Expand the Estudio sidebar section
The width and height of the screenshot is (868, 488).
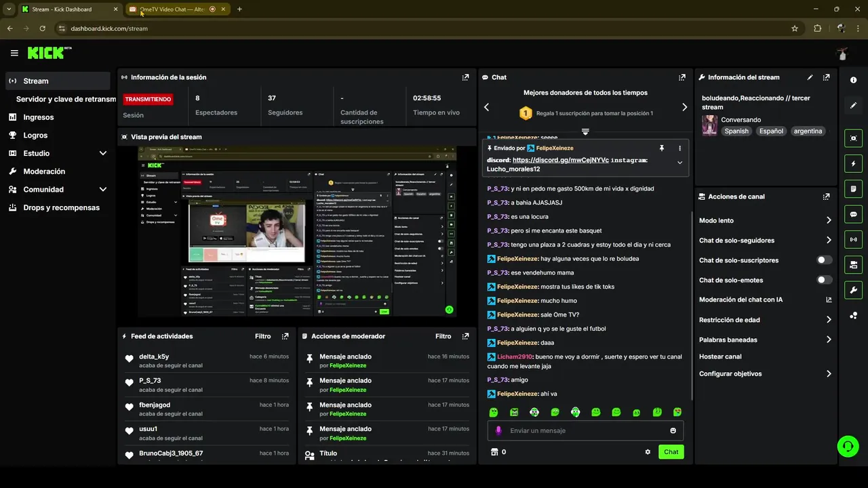[x=103, y=153]
